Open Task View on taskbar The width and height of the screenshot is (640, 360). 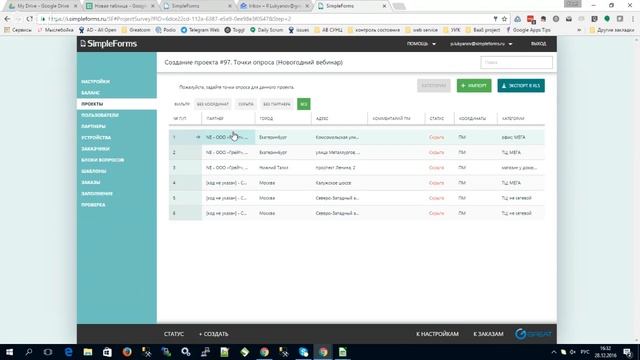point(48,352)
